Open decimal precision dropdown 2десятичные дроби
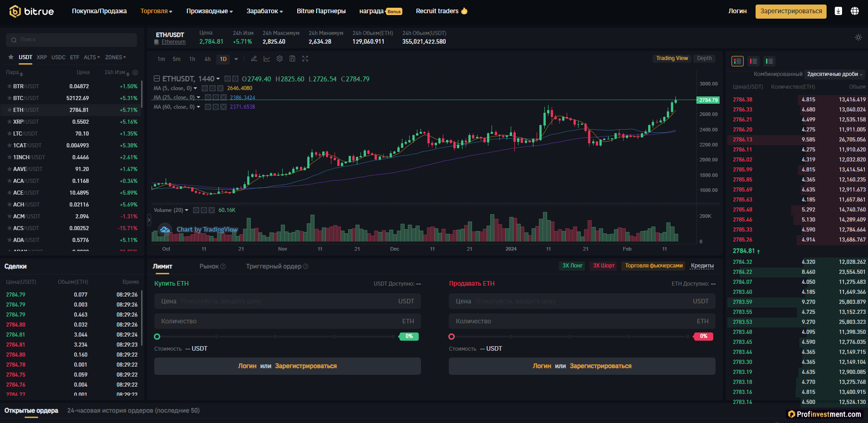Viewport: 868px width, 423px height. pyautogui.click(x=835, y=74)
